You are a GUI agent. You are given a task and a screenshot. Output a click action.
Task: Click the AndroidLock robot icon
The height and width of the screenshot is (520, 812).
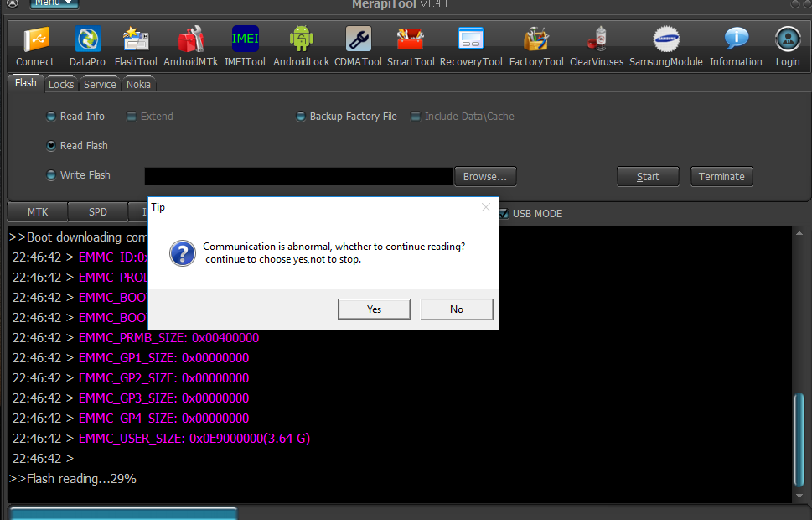pyautogui.click(x=302, y=39)
